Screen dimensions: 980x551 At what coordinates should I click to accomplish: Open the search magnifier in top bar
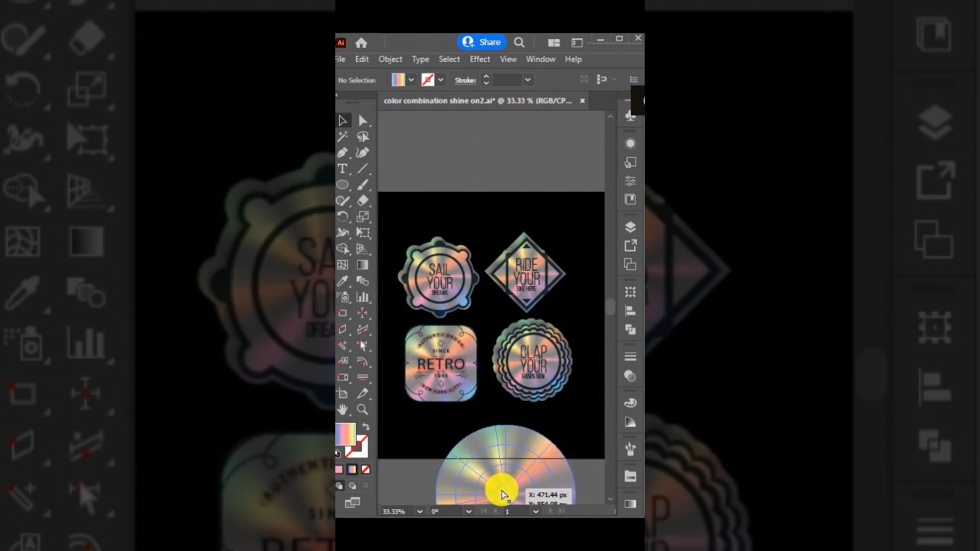pyautogui.click(x=519, y=42)
